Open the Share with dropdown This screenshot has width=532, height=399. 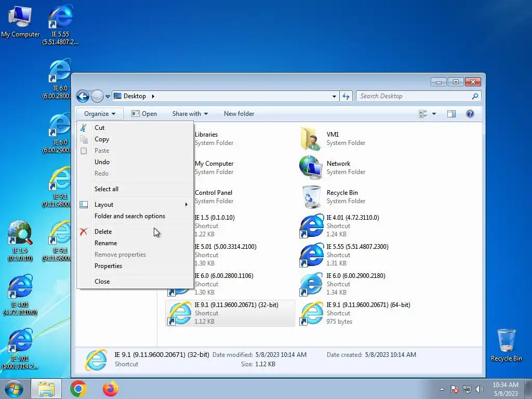coord(190,114)
